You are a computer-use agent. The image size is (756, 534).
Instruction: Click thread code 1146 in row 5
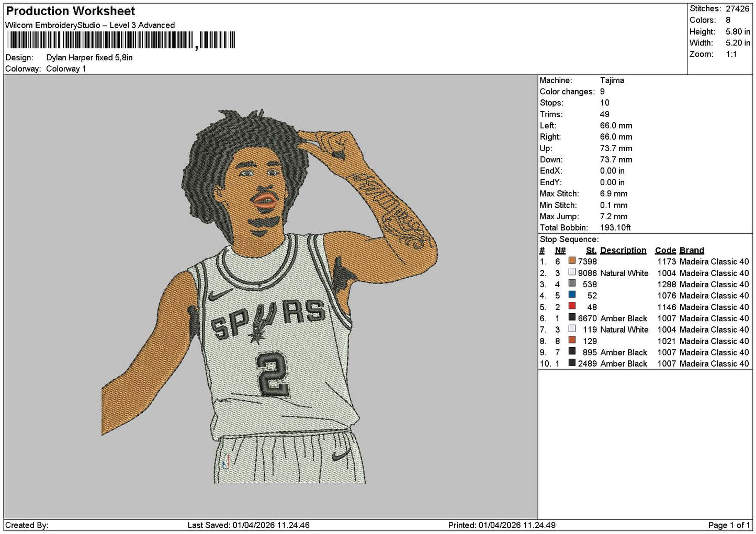coord(667,307)
